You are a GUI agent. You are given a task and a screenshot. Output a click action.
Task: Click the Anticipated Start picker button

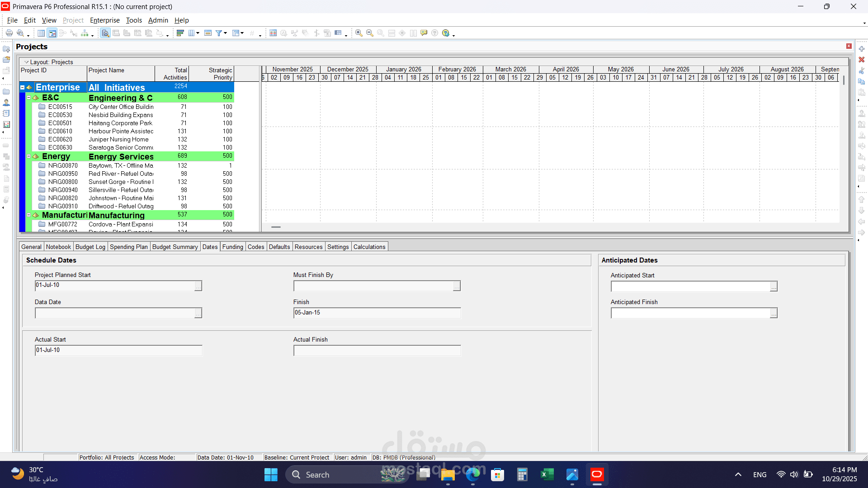coord(774,286)
